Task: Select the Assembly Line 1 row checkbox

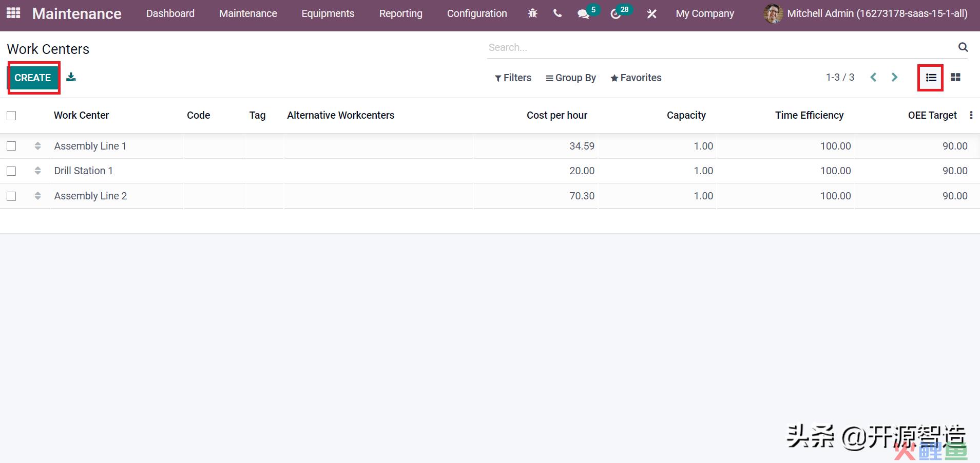Action: (11, 146)
